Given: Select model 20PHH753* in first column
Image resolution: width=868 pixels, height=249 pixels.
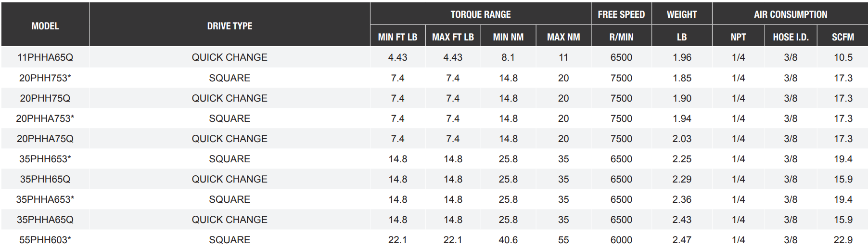Looking at the screenshot, I should [45, 78].
